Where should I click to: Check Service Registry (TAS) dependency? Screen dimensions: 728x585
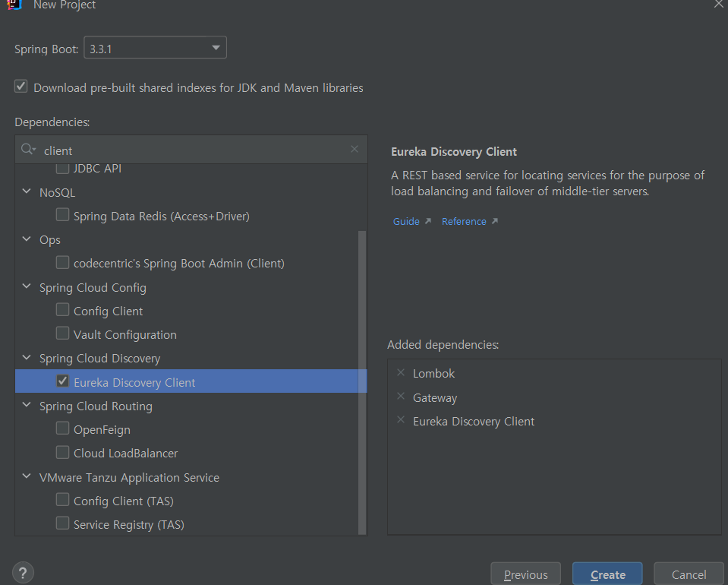pos(62,523)
